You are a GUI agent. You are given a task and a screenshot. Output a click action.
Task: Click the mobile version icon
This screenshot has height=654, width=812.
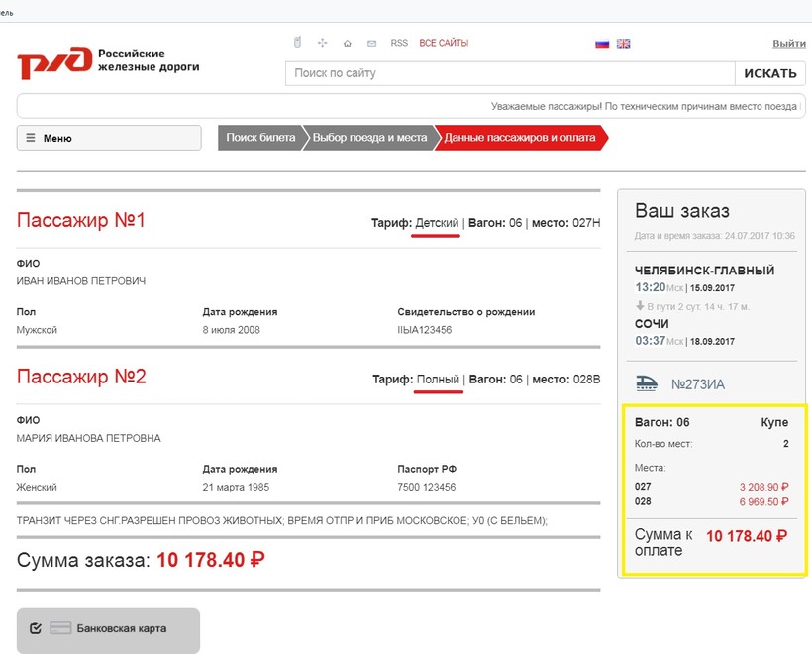tap(296, 43)
